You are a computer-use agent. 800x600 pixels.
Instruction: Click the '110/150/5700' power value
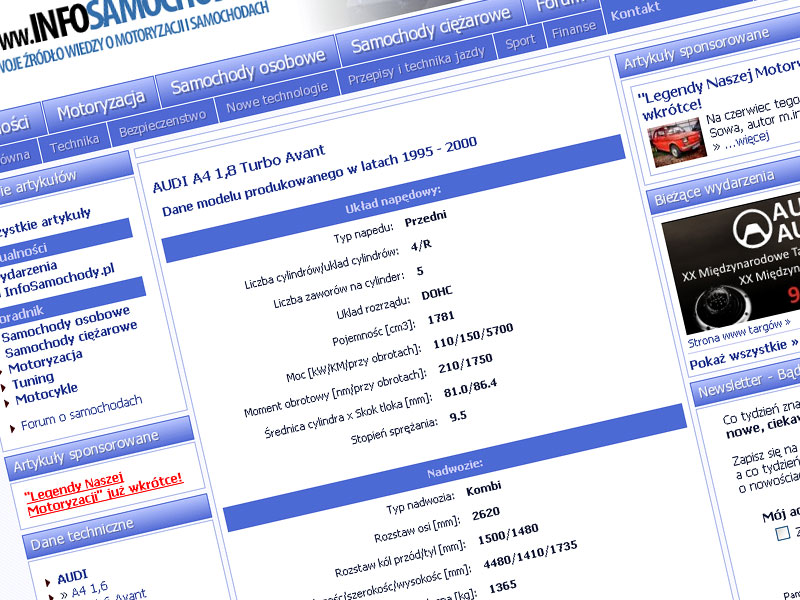coord(473,336)
